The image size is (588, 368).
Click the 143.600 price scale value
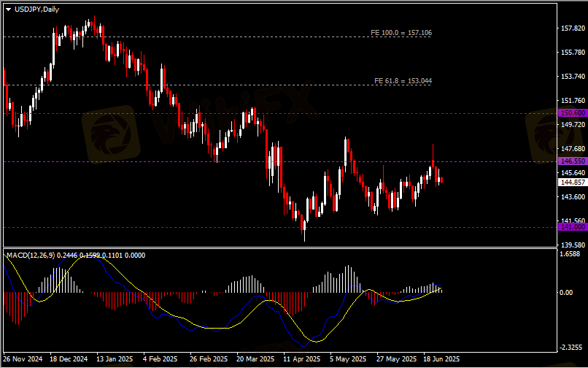pyautogui.click(x=573, y=196)
